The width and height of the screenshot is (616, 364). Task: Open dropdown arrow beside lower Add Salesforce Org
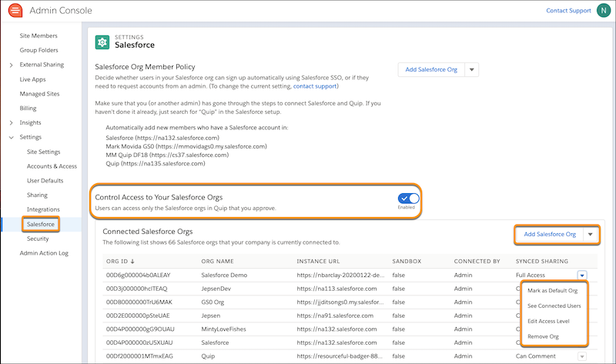[590, 235]
